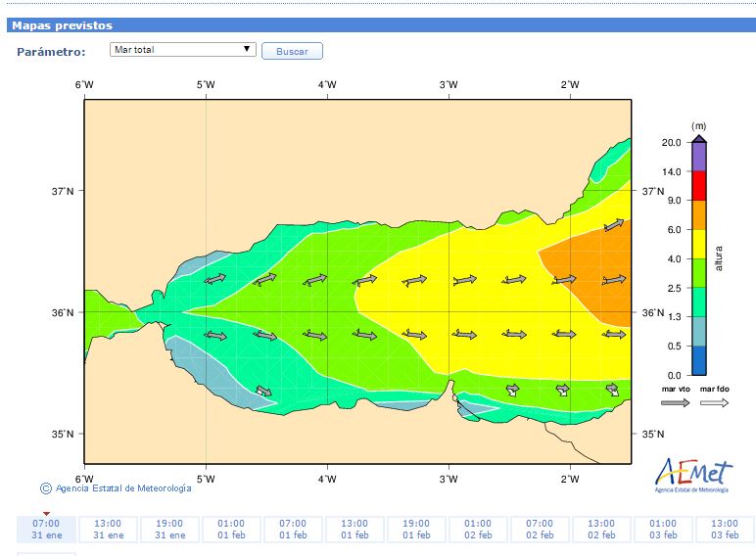Select the 07:00 02 feb time step
This screenshot has height=556, width=756.
540,530
